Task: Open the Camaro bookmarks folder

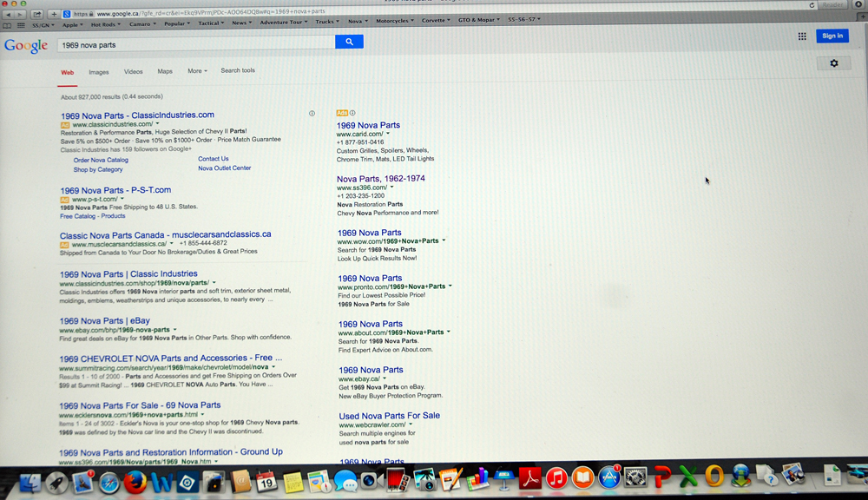Action: [141, 23]
